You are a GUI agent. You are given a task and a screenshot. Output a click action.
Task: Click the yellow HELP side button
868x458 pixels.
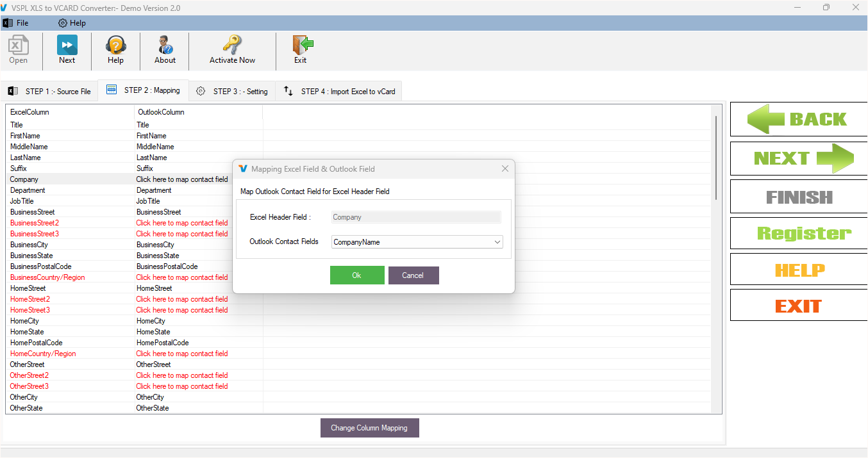(798, 270)
